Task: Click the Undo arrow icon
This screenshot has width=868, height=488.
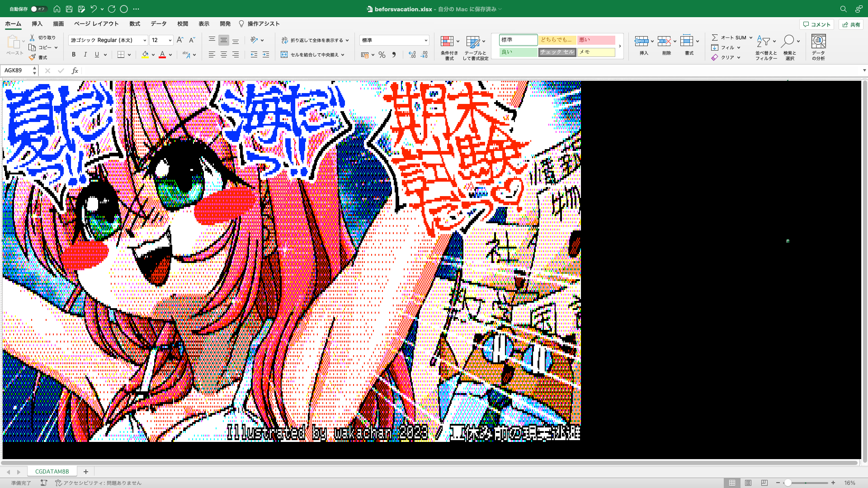Action: [94, 9]
